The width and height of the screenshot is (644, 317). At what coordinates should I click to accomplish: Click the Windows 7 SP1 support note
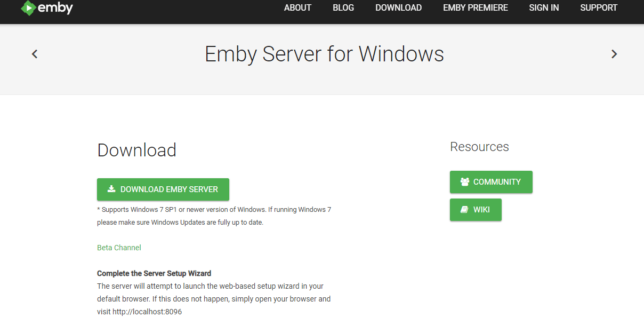point(214,216)
